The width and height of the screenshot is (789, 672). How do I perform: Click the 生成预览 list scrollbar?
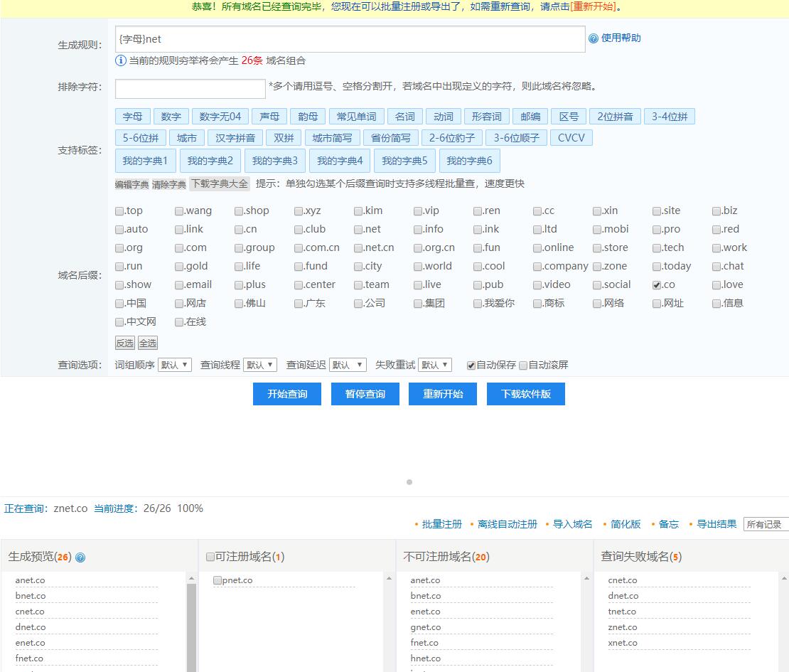[191, 626]
